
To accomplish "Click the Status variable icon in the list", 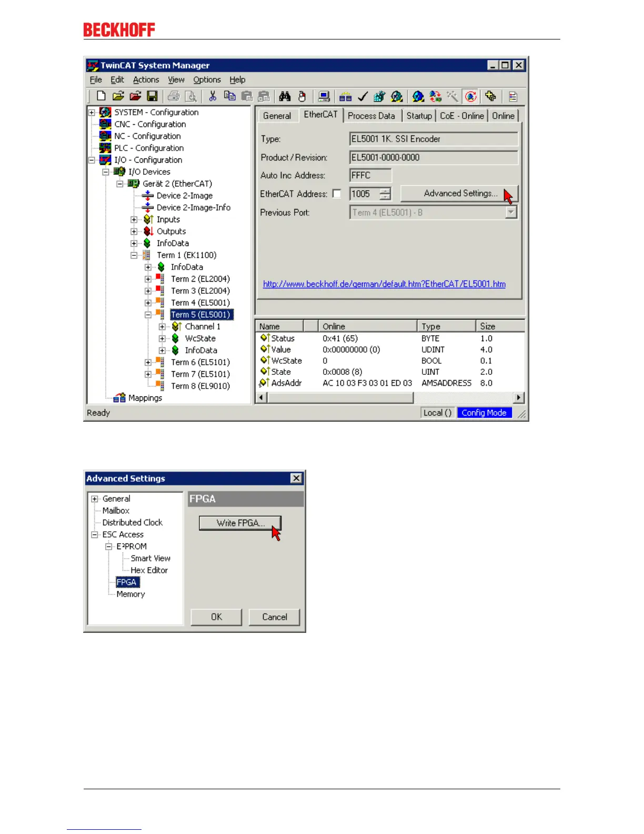I will coord(265,337).
